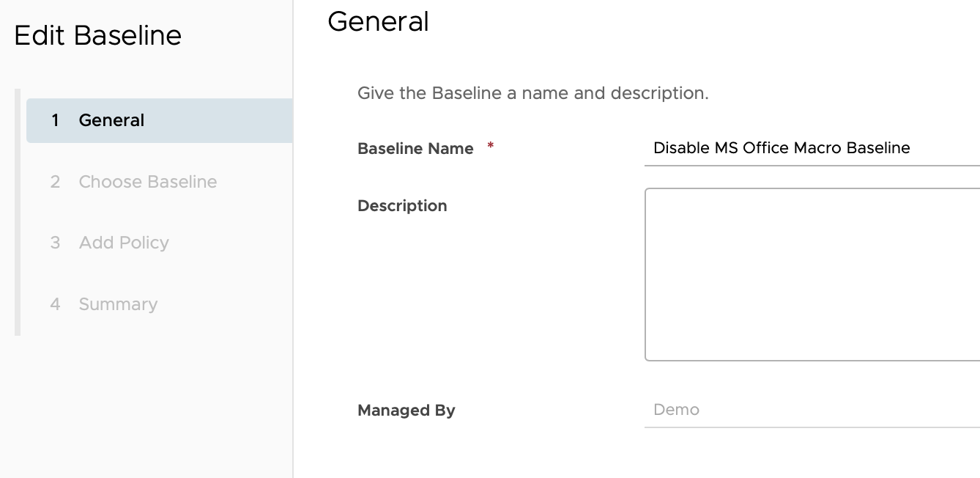
Task: Click the Description field label
Action: pyautogui.click(x=402, y=206)
